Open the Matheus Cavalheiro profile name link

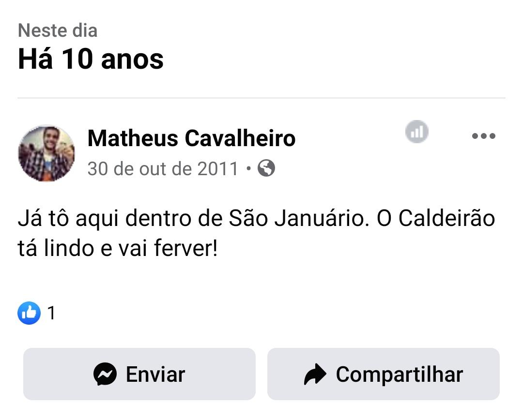coord(191,138)
